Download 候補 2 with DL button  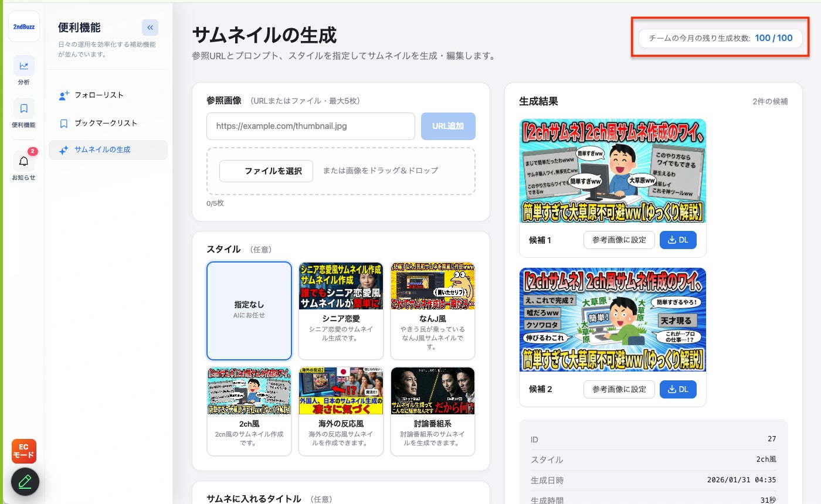coord(678,389)
